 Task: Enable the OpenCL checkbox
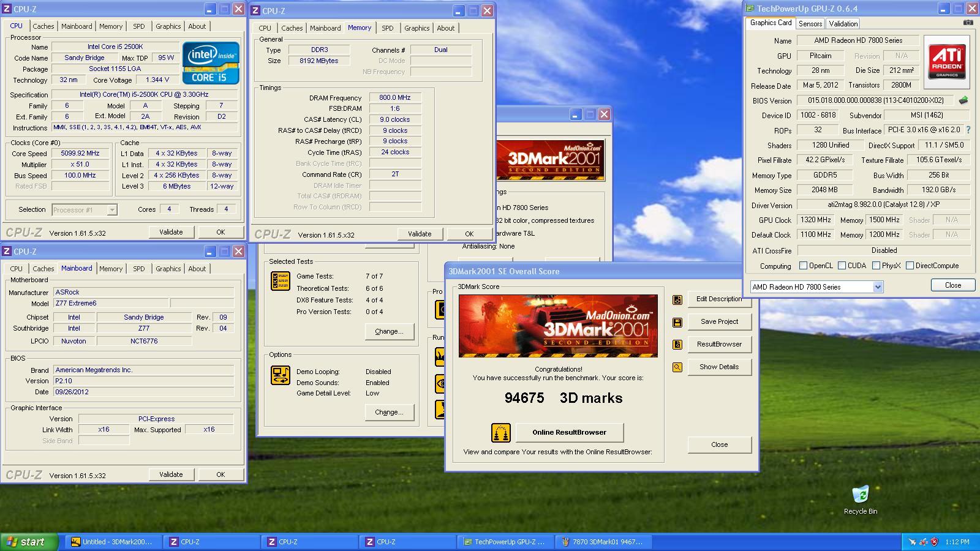[803, 266]
